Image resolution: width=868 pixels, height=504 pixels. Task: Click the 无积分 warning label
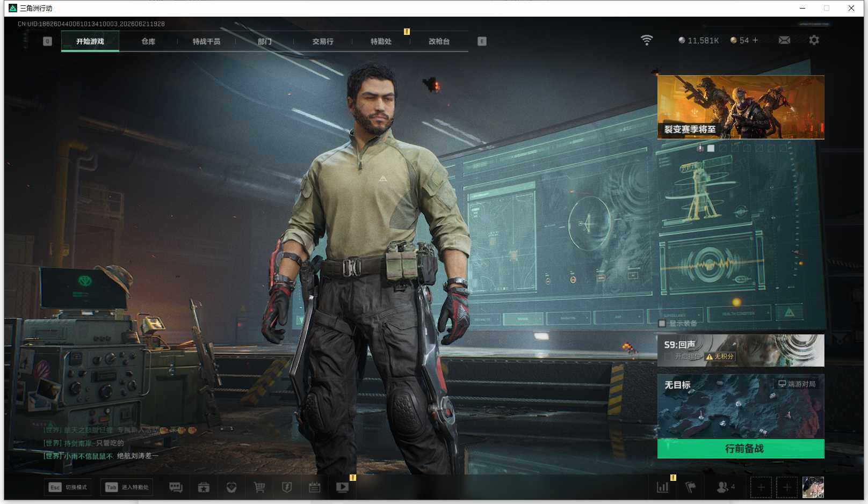coord(720,356)
